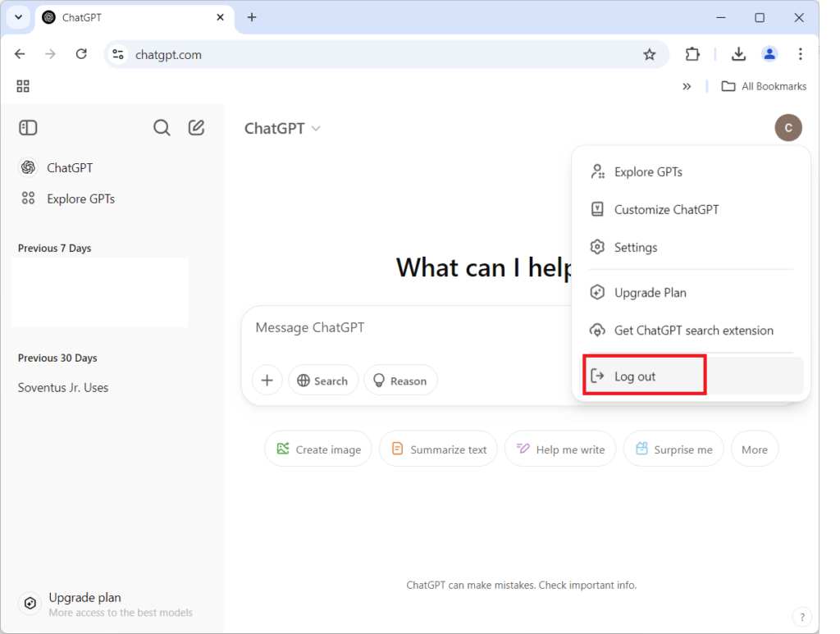This screenshot has height=634, width=840.
Task: Choose Upgrade Plan in profile menu
Action: coord(691,292)
